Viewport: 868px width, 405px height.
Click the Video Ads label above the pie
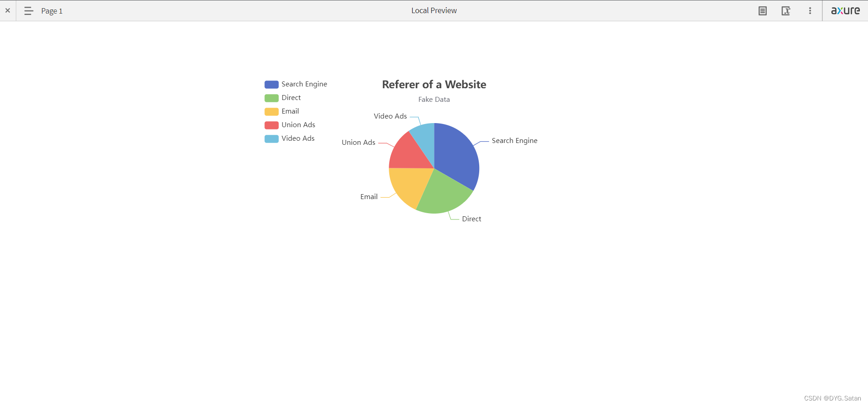[390, 116]
